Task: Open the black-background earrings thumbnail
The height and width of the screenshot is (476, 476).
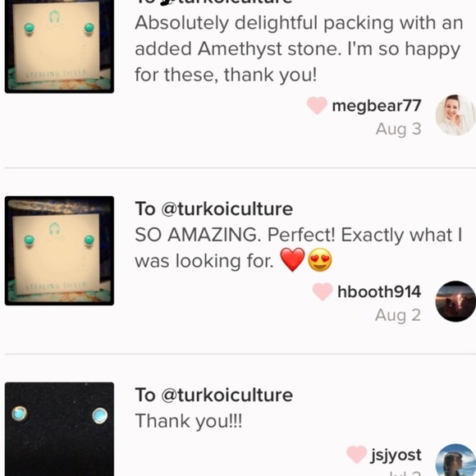Action: tap(59, 429)
